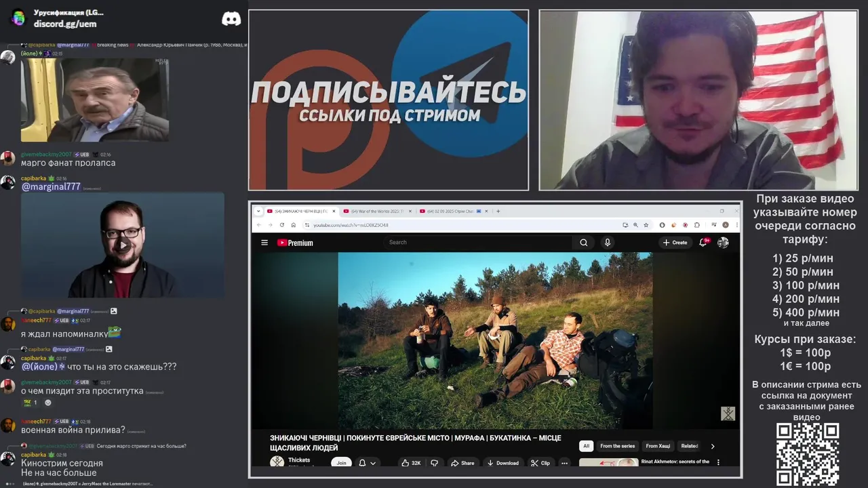Show more filter chips with right arrow

712,446
